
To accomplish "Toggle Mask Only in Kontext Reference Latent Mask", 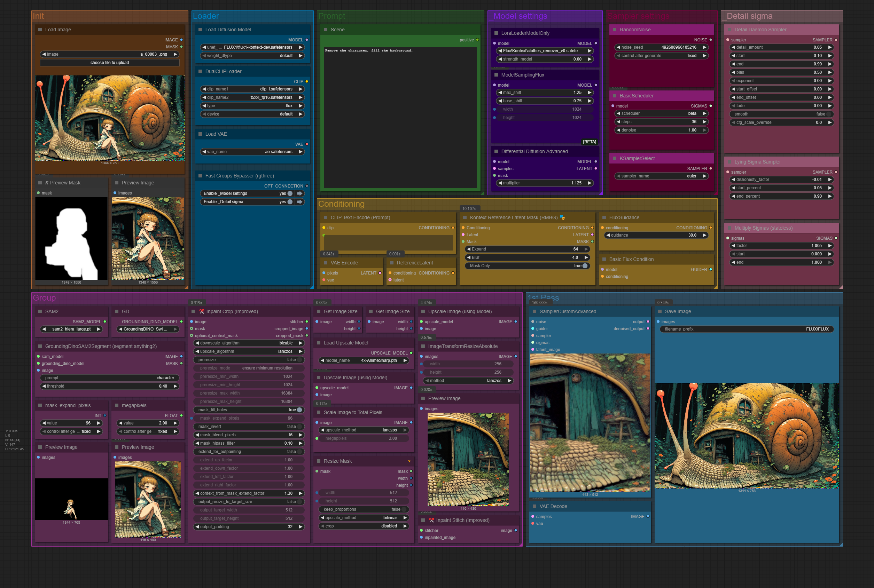I will point(527,266).
